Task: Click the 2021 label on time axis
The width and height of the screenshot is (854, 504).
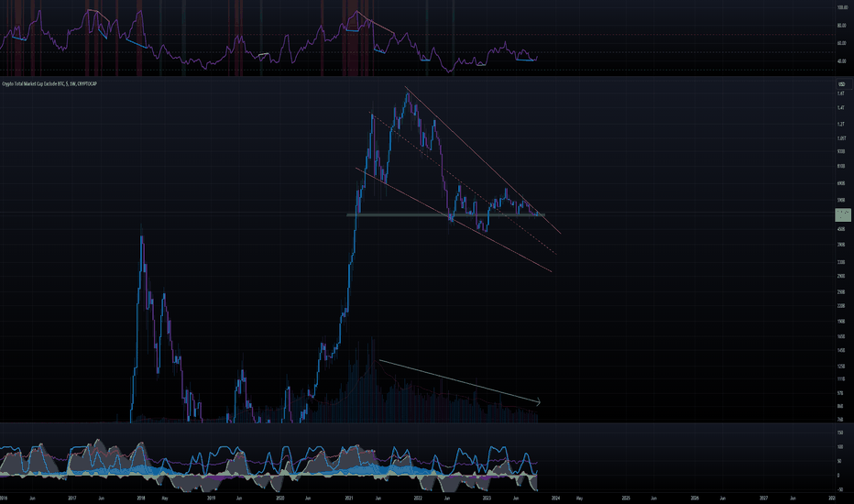Action: point(349,498)
